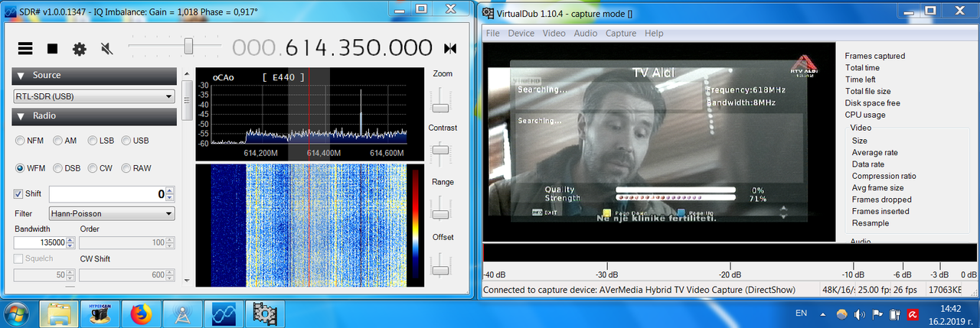Viewport: 980px width, 328px height.
Task: Open SDR# configuration gear settings
Action: tap(80, 48)
